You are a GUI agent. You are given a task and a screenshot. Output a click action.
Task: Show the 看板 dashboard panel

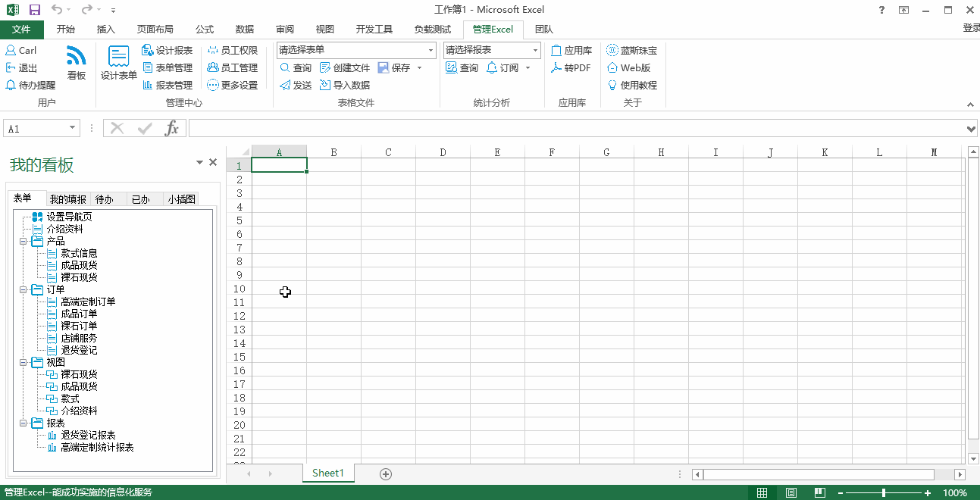(77, 62)
